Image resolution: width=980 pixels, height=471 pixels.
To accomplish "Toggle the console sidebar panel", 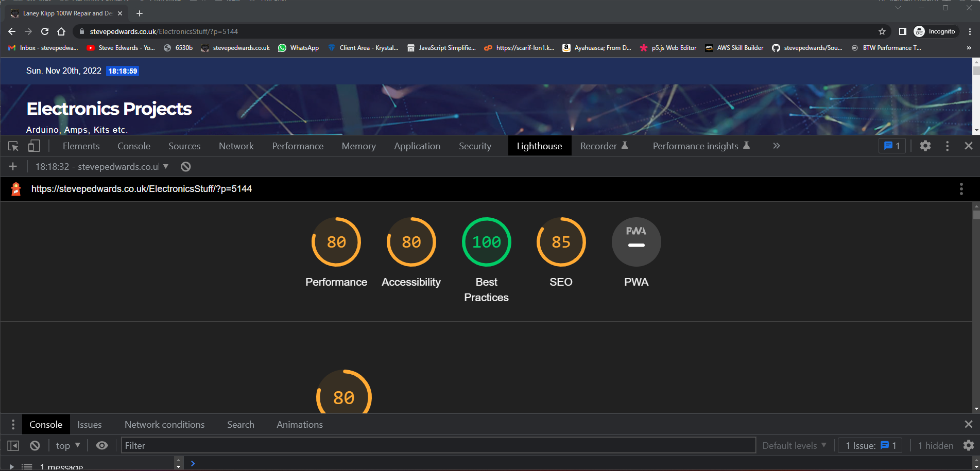I will (13, 446).
